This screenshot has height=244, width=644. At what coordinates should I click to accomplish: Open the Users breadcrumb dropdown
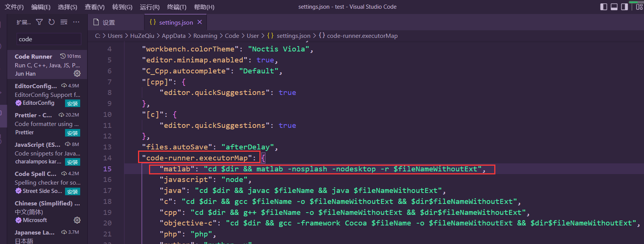(115, 36)
